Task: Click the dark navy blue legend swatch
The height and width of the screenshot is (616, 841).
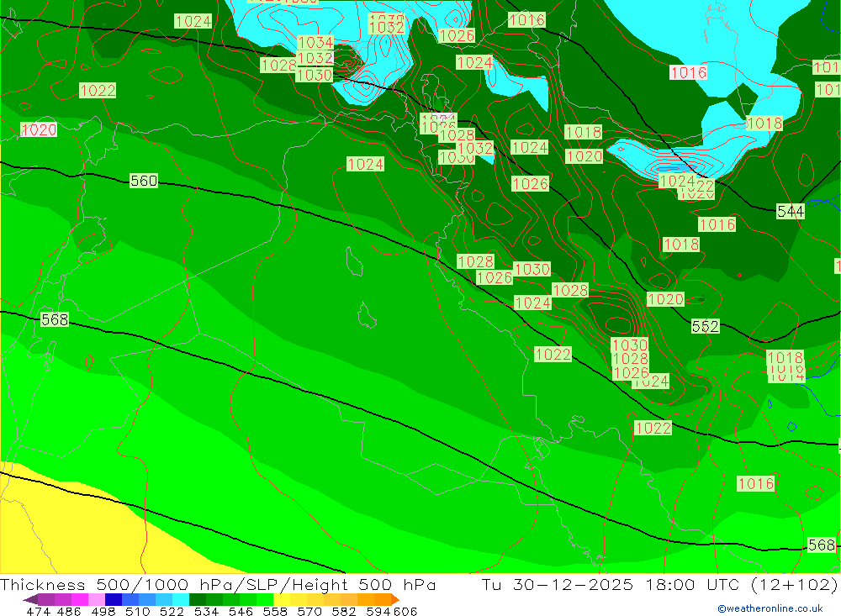Action: 114,599
